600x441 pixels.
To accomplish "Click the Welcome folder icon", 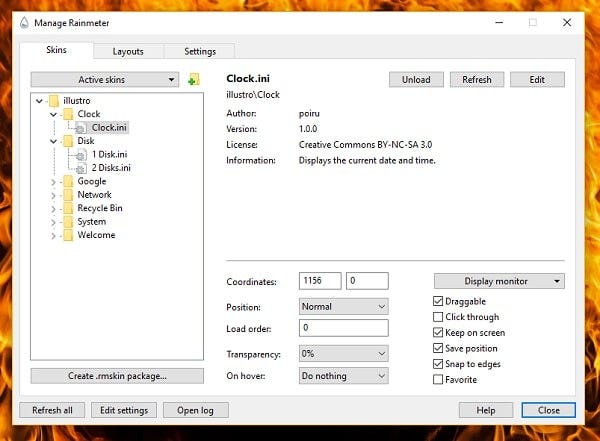I will 68,235.
